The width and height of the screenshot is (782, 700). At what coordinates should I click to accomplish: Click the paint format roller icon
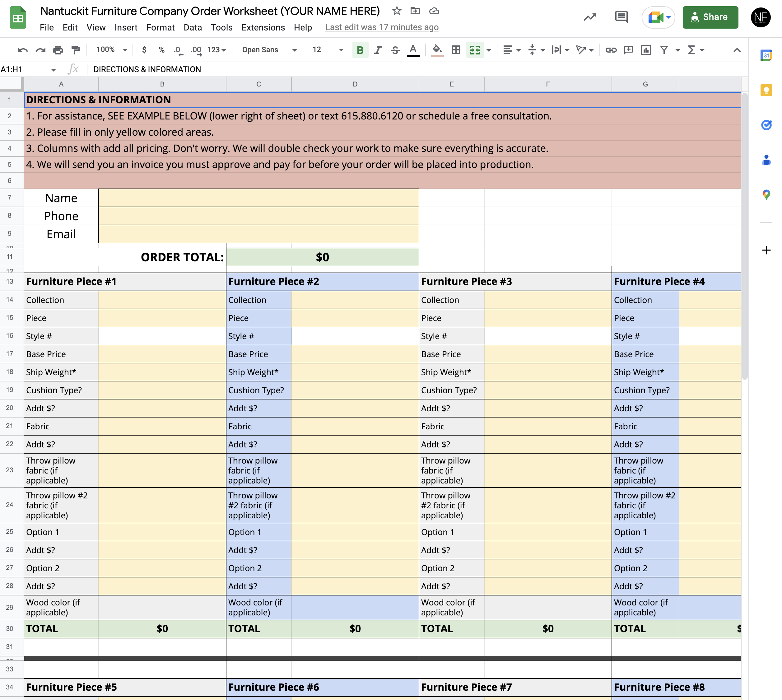76,50
